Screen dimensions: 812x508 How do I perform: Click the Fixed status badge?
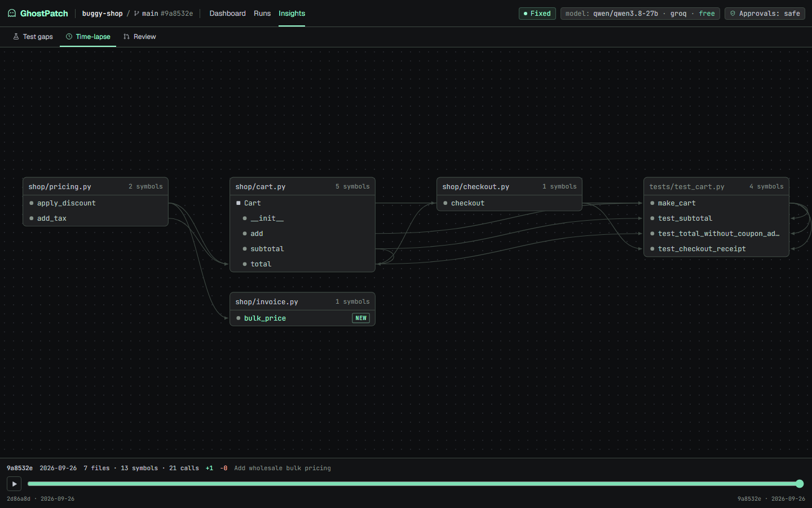[x=537, y=14]
